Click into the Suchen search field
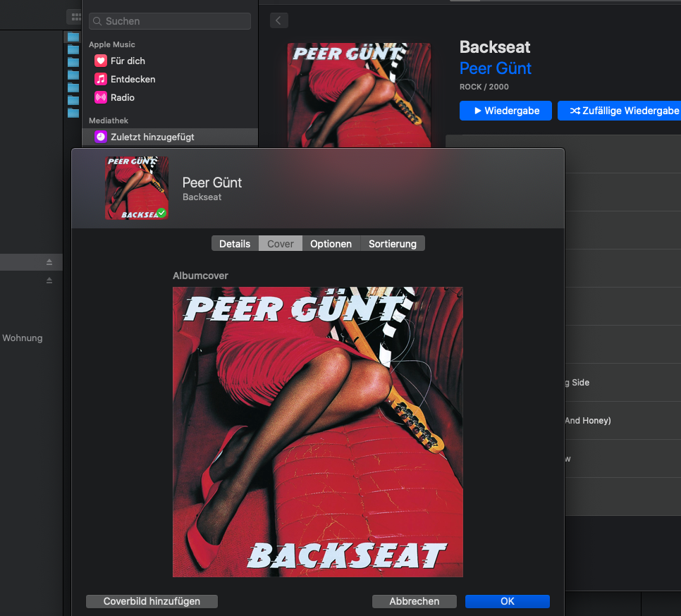Screen dimensions: 681x616 [169, 21]
